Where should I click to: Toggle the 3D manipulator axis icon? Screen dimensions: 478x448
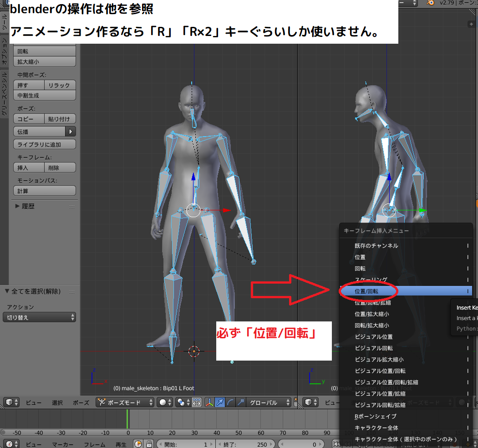(209, 402)
